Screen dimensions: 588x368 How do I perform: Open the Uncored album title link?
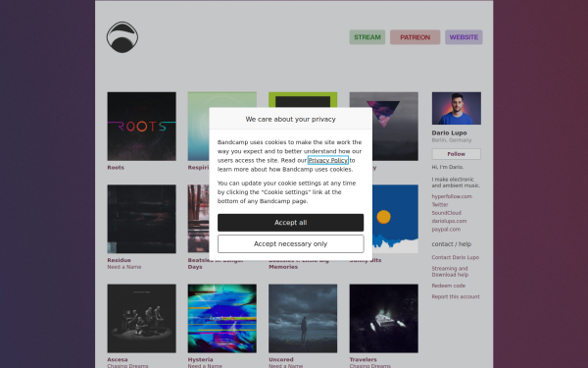coord(281,359)
